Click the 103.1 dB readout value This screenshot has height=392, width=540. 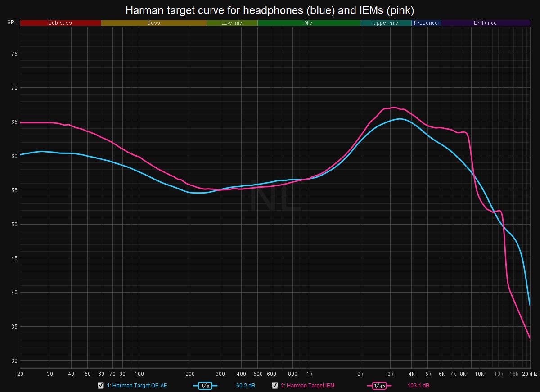pos(419,386)
